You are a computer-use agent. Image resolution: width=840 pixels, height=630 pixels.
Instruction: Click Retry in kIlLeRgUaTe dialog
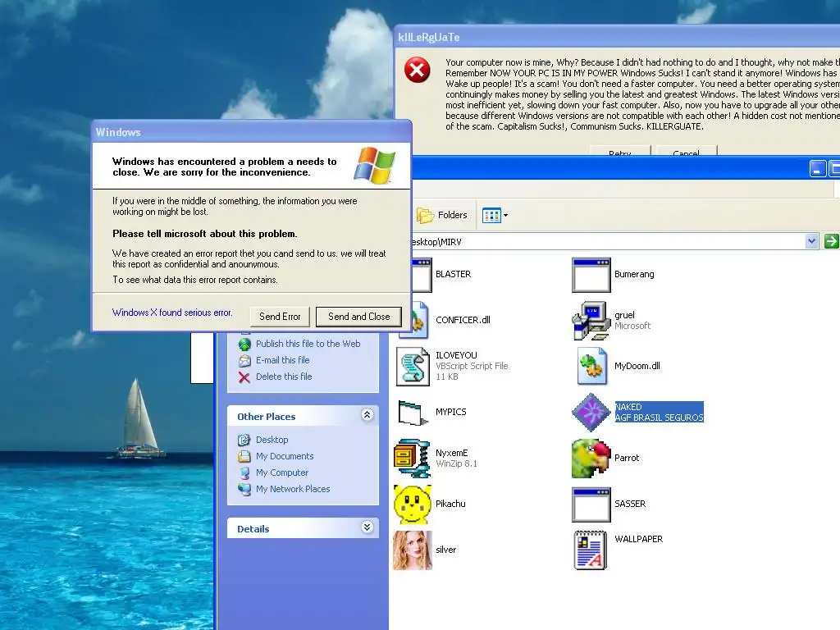[620, 151]
